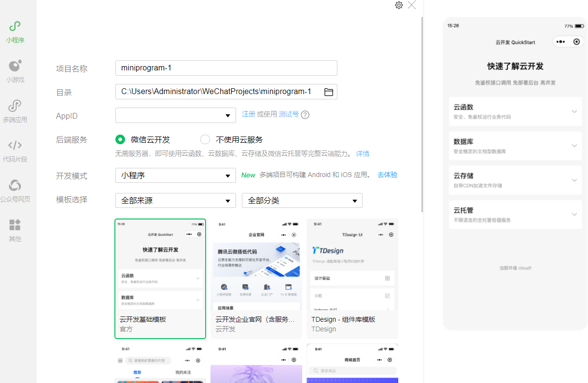This screenshot has height=383, width=588.
Task: Open the preview phone's three-dot menu
Action: point(560,42)
